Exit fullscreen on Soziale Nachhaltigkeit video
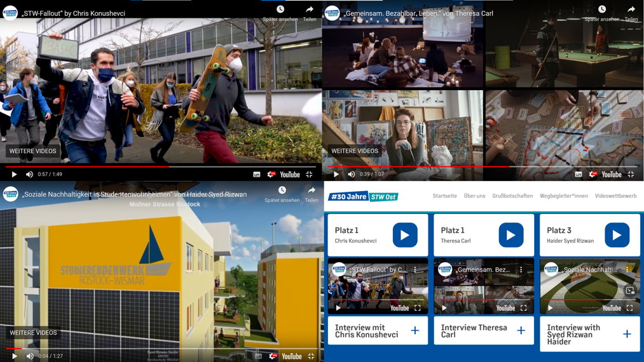 pos(311,356)
